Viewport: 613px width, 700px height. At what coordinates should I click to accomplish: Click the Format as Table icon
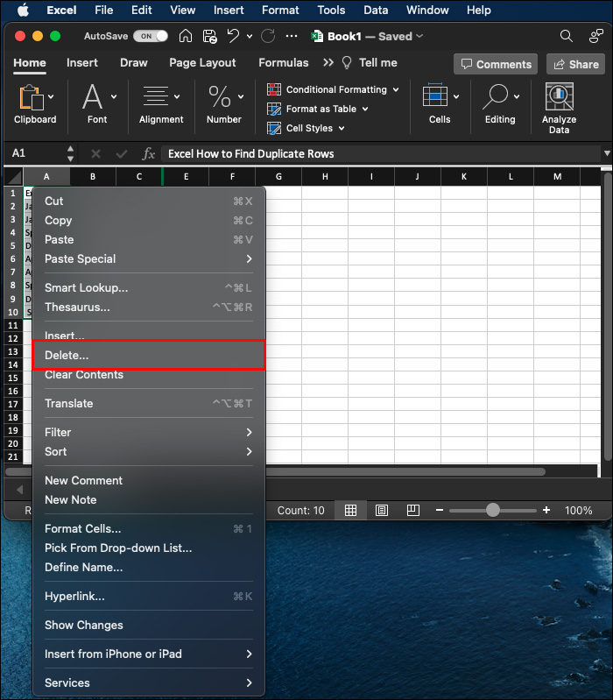(274, 109)
